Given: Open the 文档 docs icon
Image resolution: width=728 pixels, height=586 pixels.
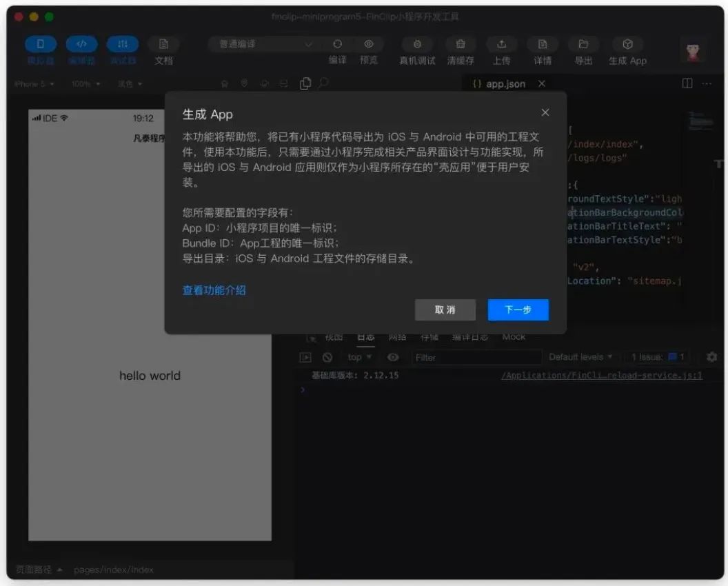Looking at the screenshot, I should click(x=163, y=44).
